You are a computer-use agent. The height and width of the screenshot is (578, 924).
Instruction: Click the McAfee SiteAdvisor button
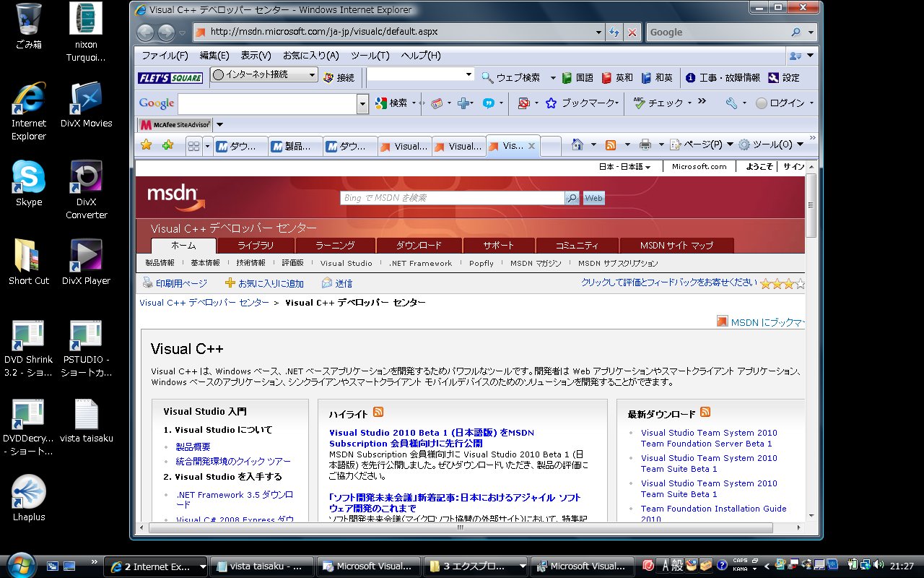(x=175, y=124)
